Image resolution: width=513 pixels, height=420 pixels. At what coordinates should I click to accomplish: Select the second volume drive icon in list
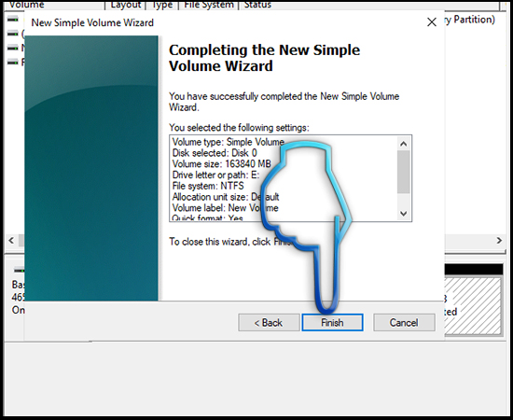click(x=13, y=34)
